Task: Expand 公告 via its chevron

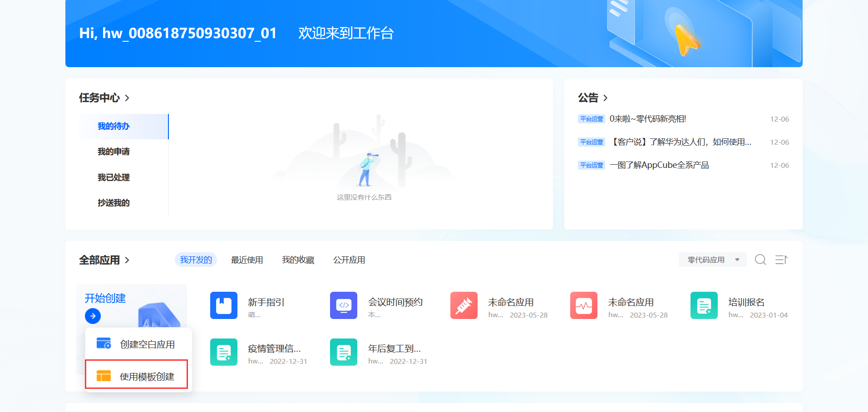Action: coord(606,98)
